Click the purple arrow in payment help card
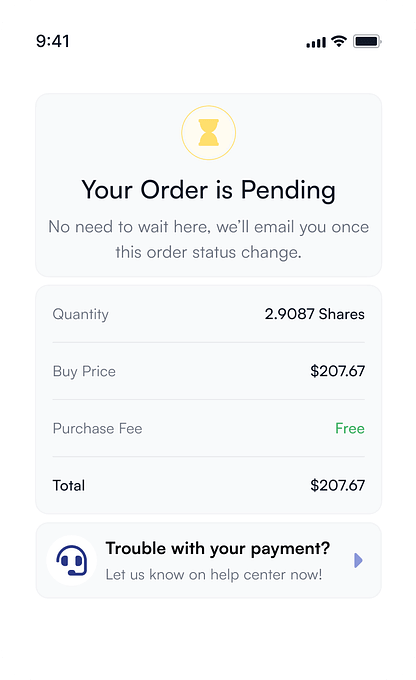The image size is (416, 680). [x=358, y=560]
